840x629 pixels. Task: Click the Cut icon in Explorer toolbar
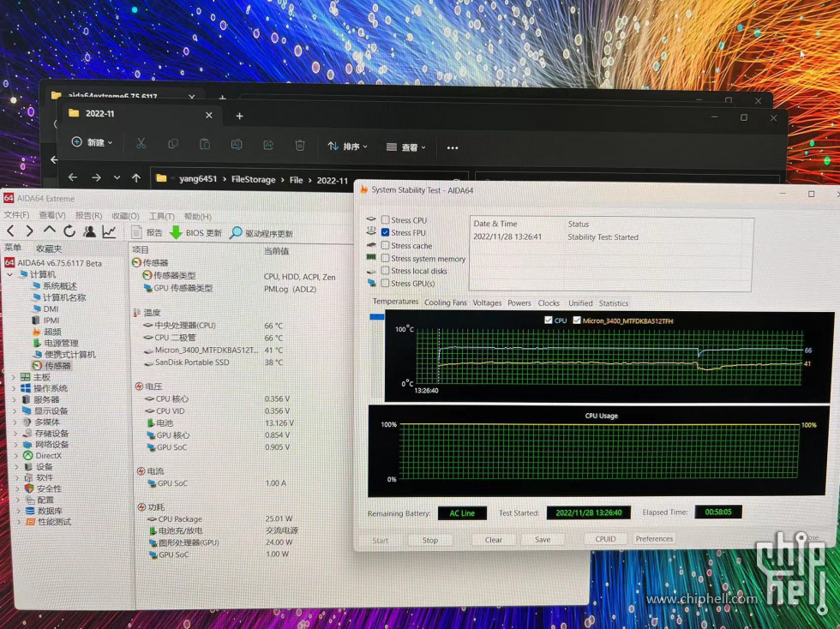[141, 144]
